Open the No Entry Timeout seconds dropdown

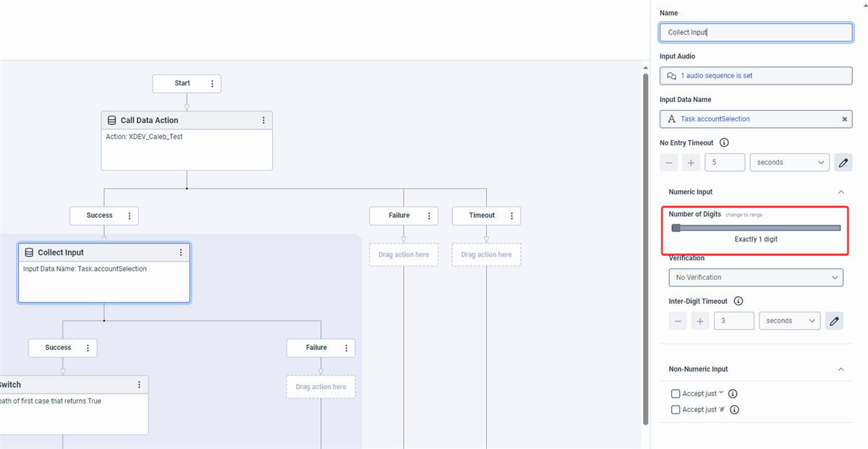click(789, 163)
